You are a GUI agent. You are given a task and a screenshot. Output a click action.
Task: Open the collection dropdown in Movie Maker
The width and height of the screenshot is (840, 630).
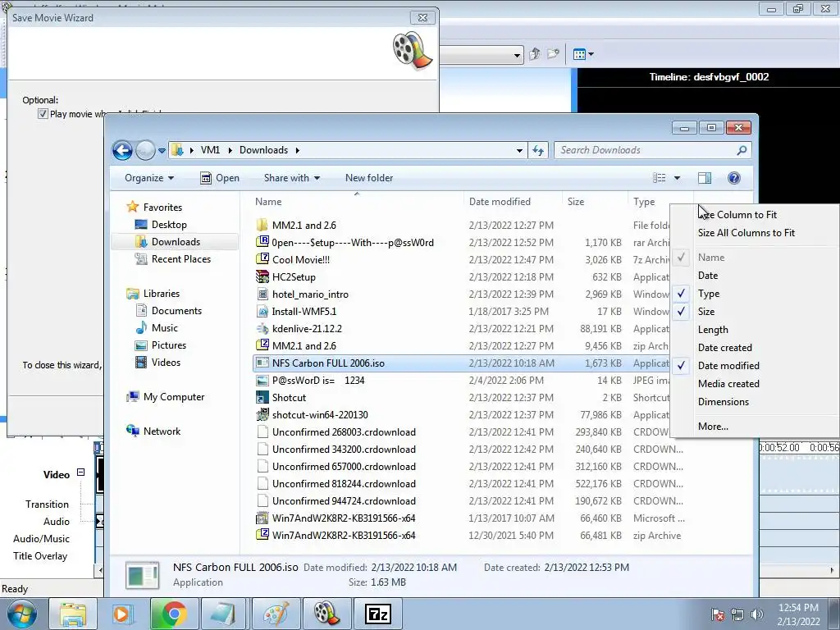pos(517,55)
